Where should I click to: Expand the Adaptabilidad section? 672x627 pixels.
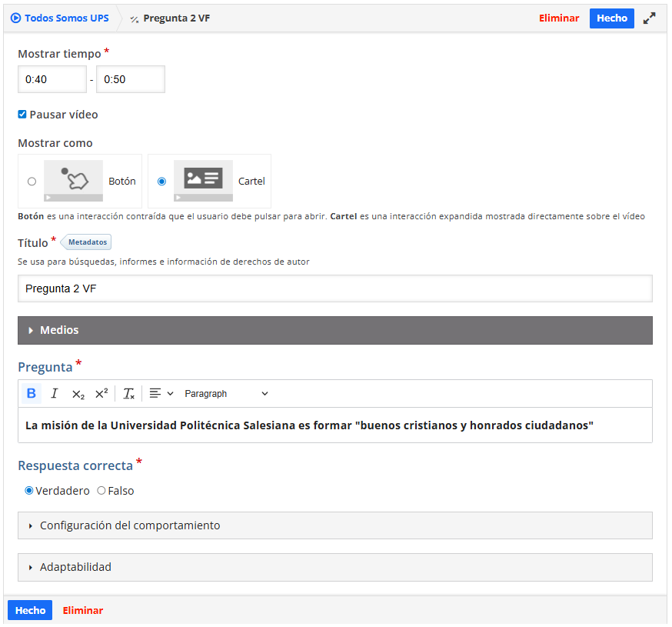(334, 567)
